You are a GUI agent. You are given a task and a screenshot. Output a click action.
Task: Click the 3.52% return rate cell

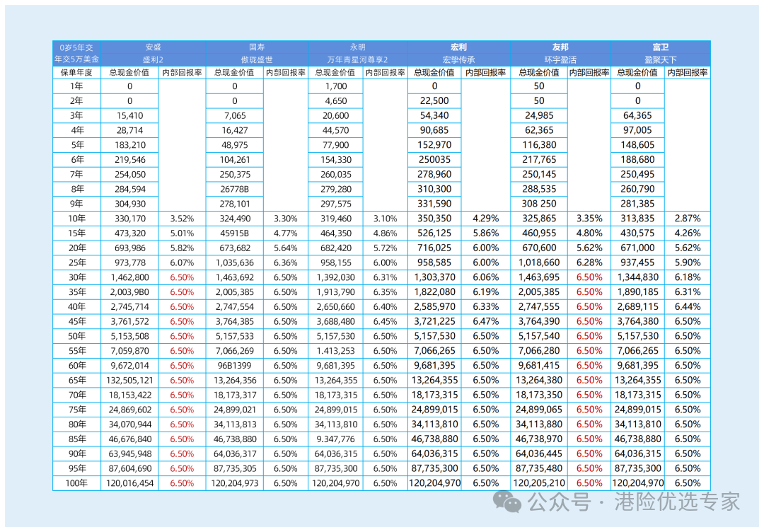point(182,219)
